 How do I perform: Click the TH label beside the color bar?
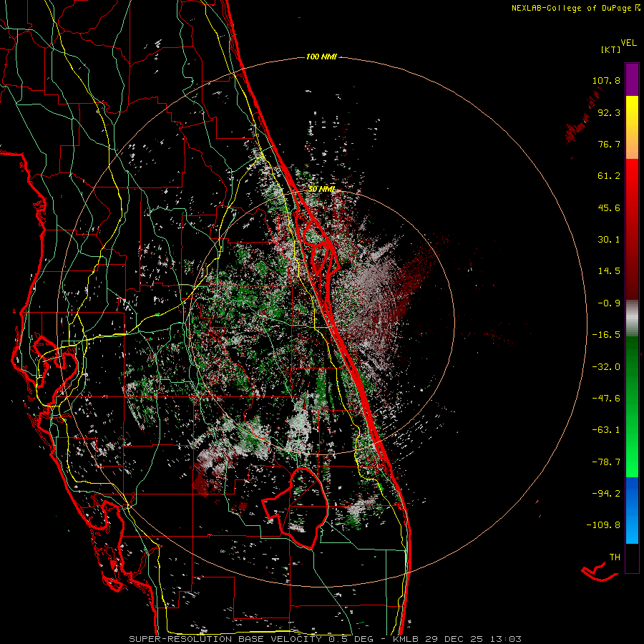coord(615,557)
